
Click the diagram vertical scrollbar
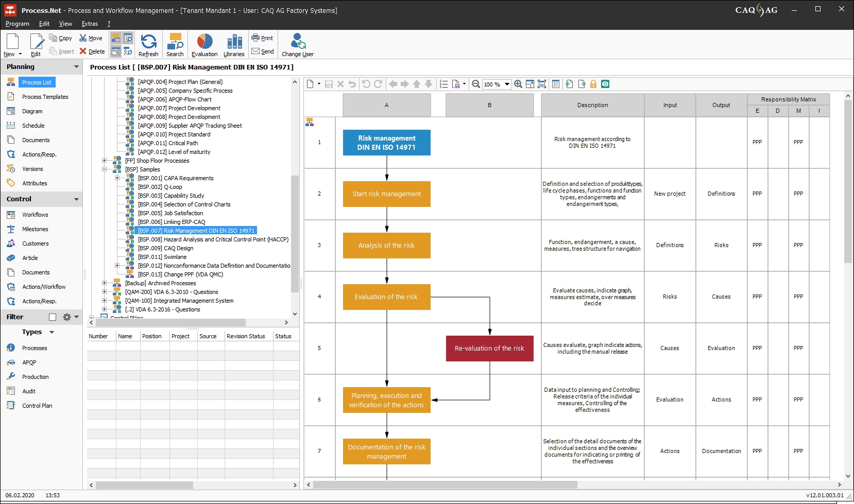tap(848, 181)
